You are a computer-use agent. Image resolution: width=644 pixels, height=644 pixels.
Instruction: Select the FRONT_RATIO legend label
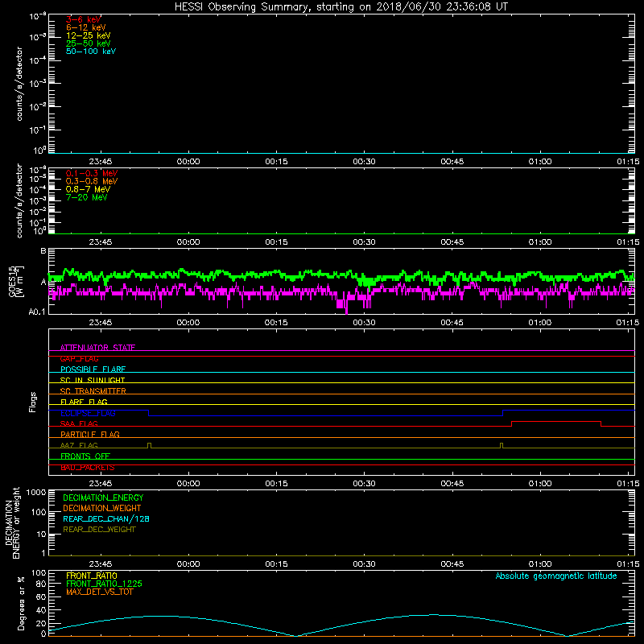click(x=91, y=576)
